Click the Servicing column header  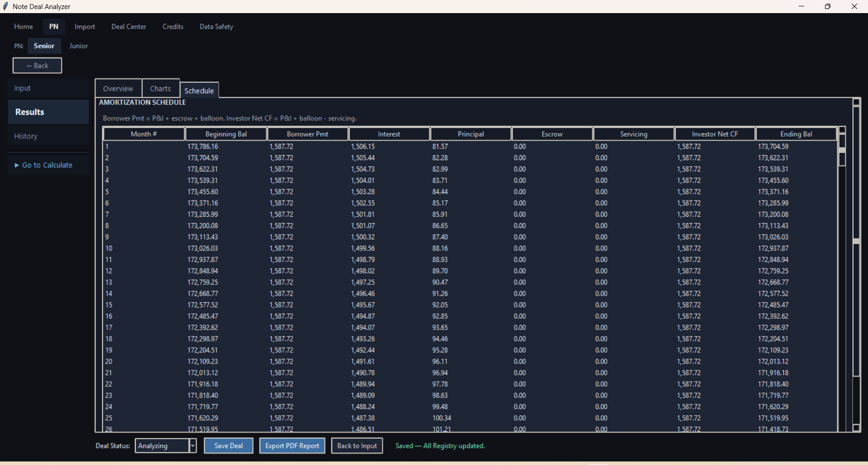[634, 134]
